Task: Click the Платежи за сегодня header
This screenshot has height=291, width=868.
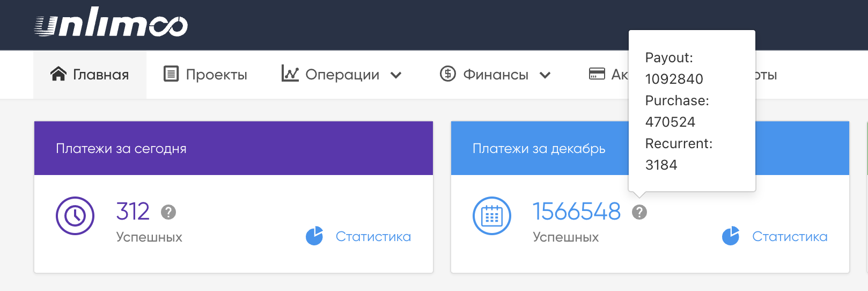Action: click(x=121, y=149)
